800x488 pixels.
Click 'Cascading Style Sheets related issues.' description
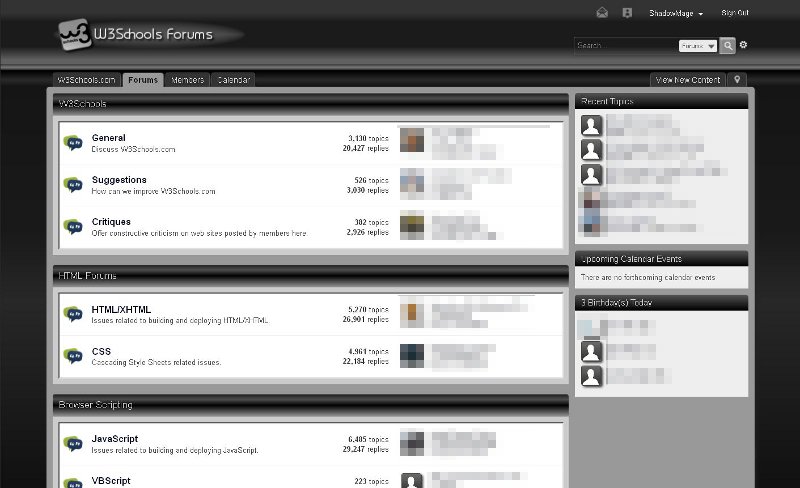156,362
